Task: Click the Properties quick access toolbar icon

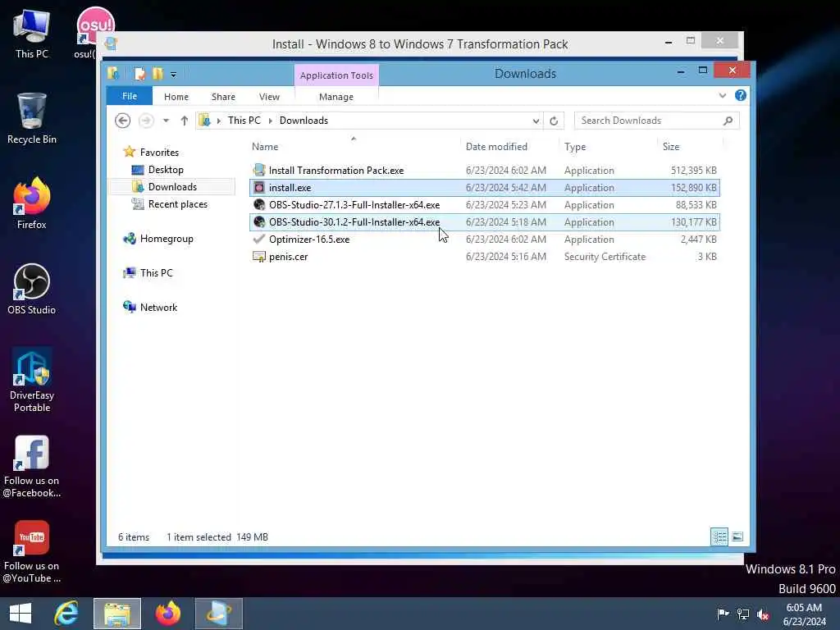Action: click(x=139, y=74)
